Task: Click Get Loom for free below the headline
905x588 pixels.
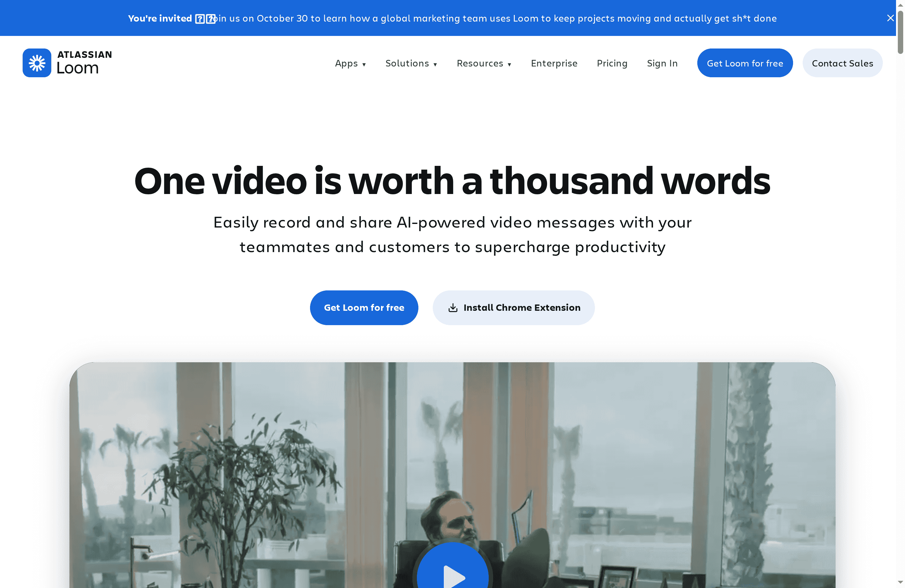Action: tap(364, 307)
